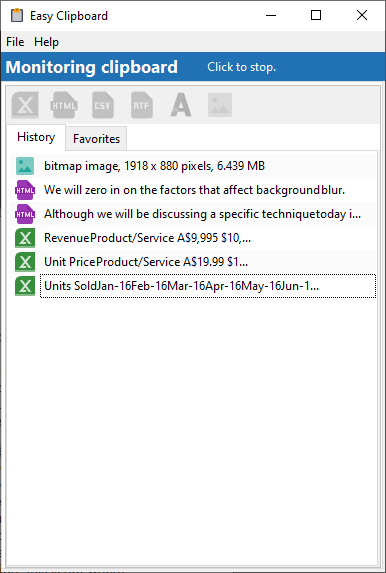The image size is (386, 573).
Task: Click 'Click to stop.' to stop monitoring
Action: pyautogui.click(x=242, y=67)
